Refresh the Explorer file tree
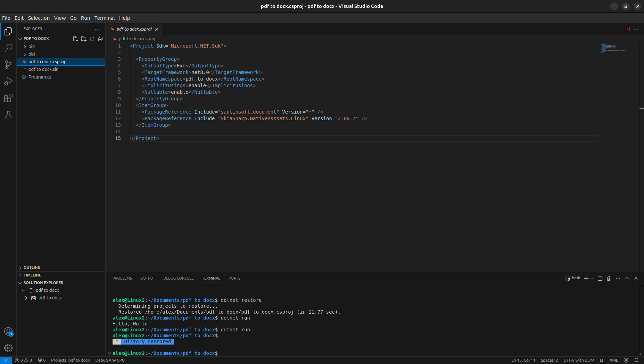This screenshot has height=364, width=644. click(x=92, y=39)
